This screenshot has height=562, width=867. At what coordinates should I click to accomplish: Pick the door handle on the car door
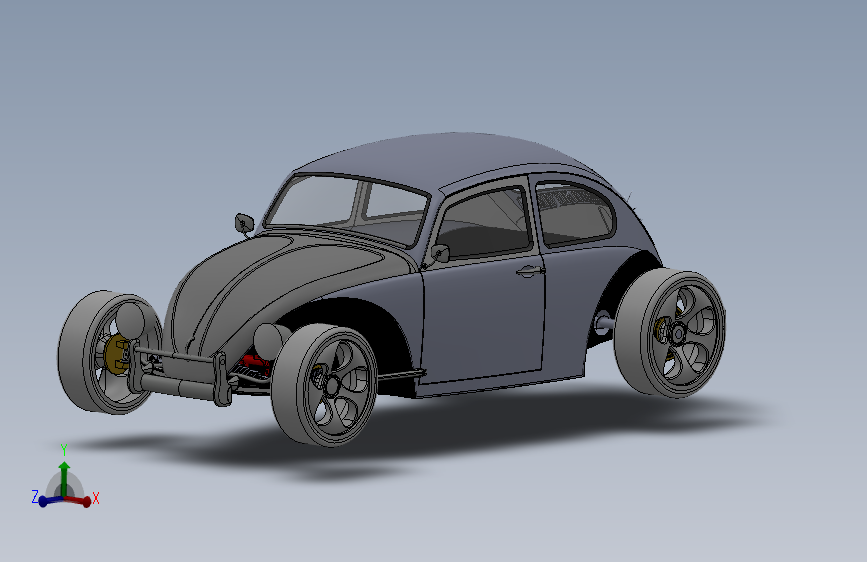[x=530, y=271]
